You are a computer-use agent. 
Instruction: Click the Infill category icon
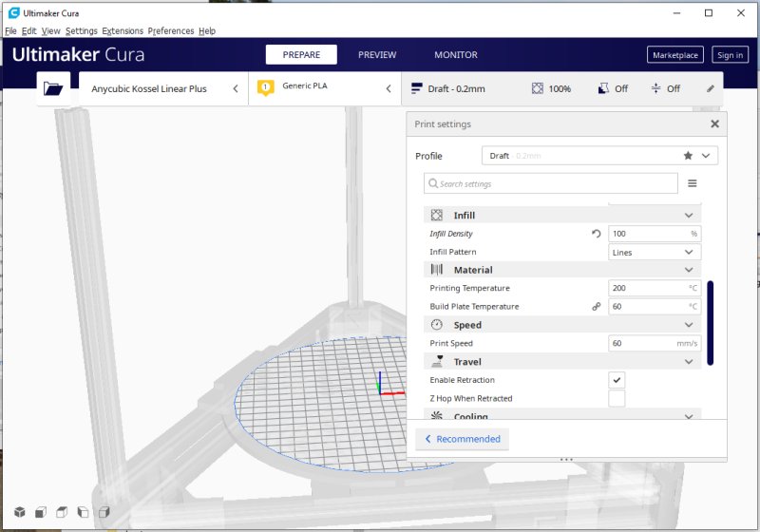click(x=437, y=215)
